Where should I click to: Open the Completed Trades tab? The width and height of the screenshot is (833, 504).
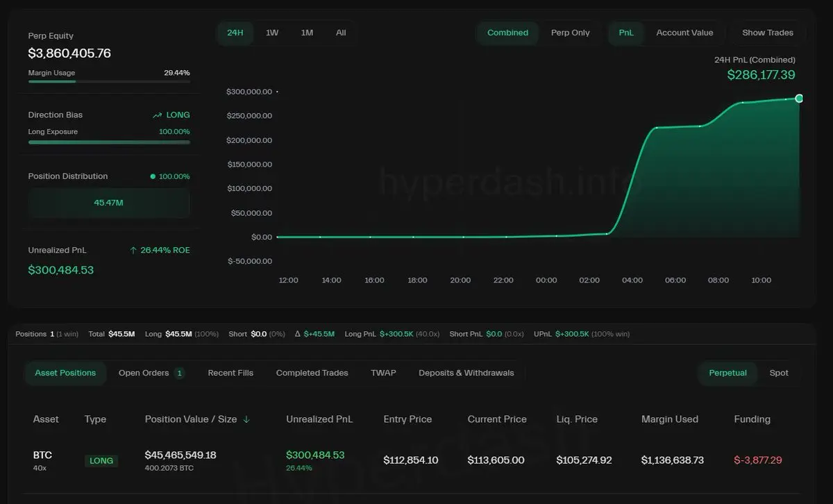coord(312,373)
